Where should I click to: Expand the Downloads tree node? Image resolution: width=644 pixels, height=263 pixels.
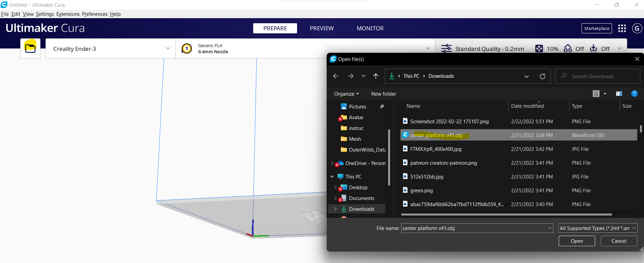[x=335, y=209]
